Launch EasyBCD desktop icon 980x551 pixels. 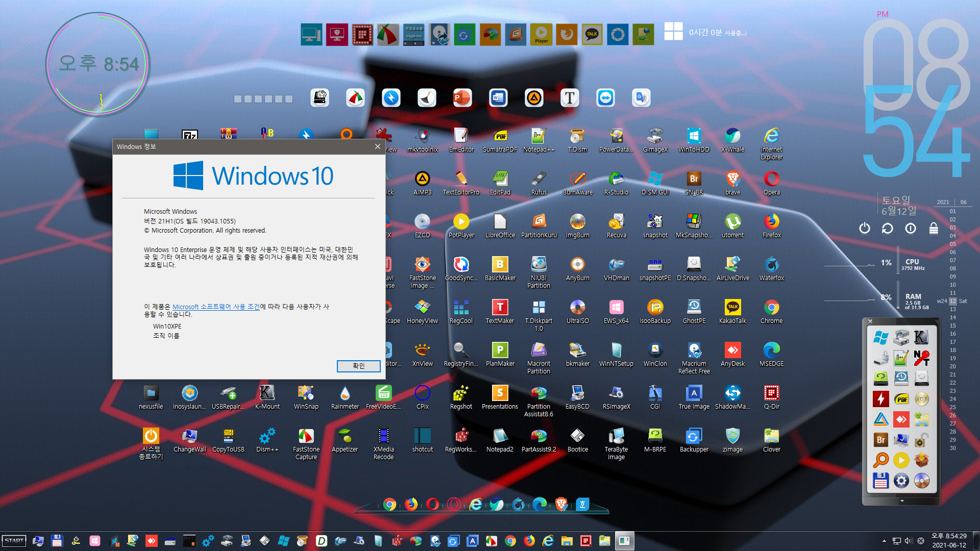click(x=577, y=397)
